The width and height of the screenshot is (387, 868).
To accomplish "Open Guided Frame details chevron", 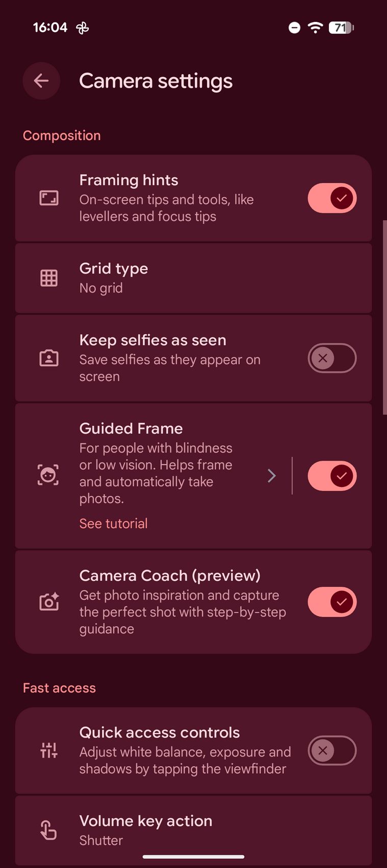I will pyautogui.click(x=272, y=476).
